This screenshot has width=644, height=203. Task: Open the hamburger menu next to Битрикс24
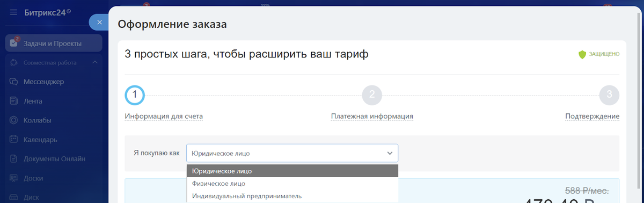coord(13,12)
